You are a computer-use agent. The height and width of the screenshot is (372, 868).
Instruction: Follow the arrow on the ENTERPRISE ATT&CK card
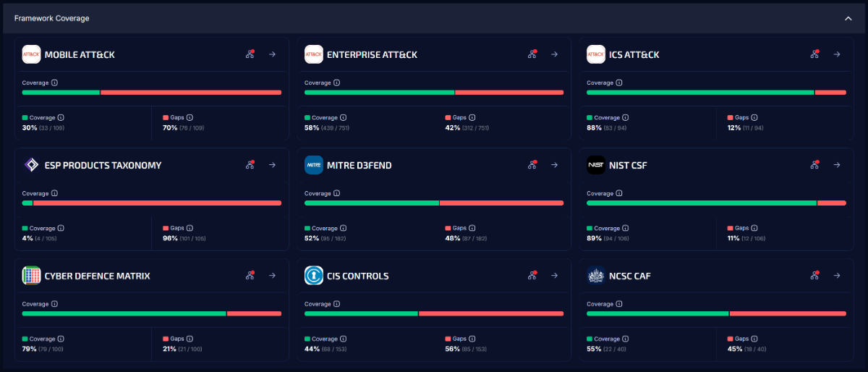pyautogui.click(x=554, y=54)
